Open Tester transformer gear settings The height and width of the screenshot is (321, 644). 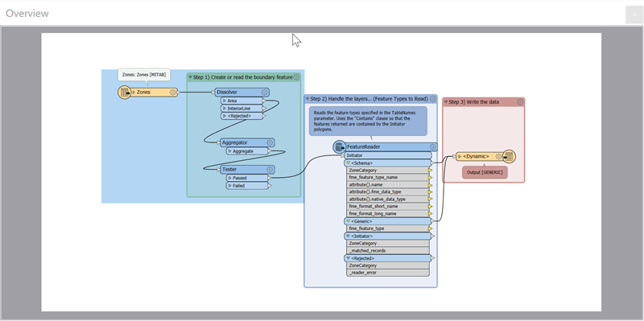point(270,170)
